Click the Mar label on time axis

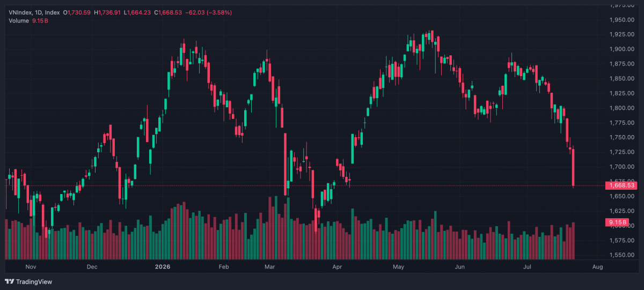coord(270,266)
